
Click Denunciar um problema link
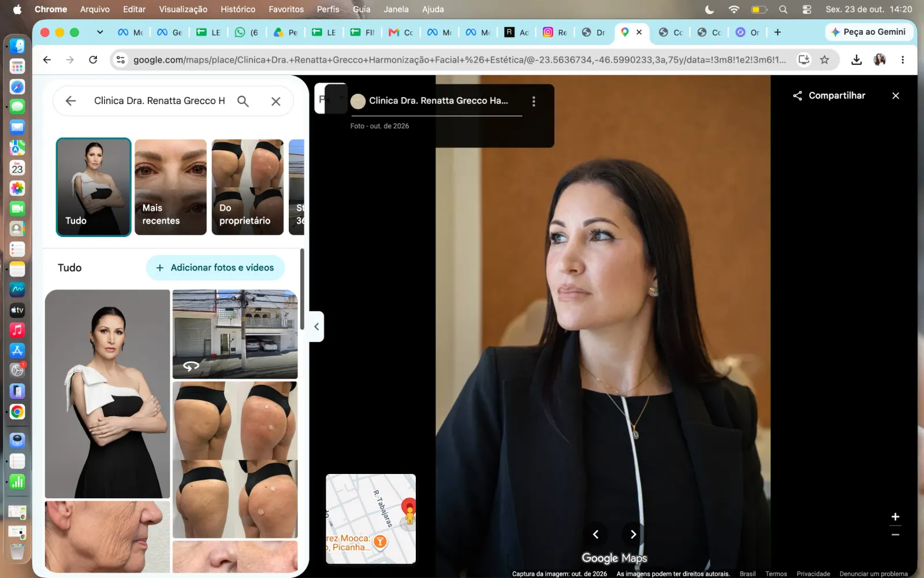[873, 574]
